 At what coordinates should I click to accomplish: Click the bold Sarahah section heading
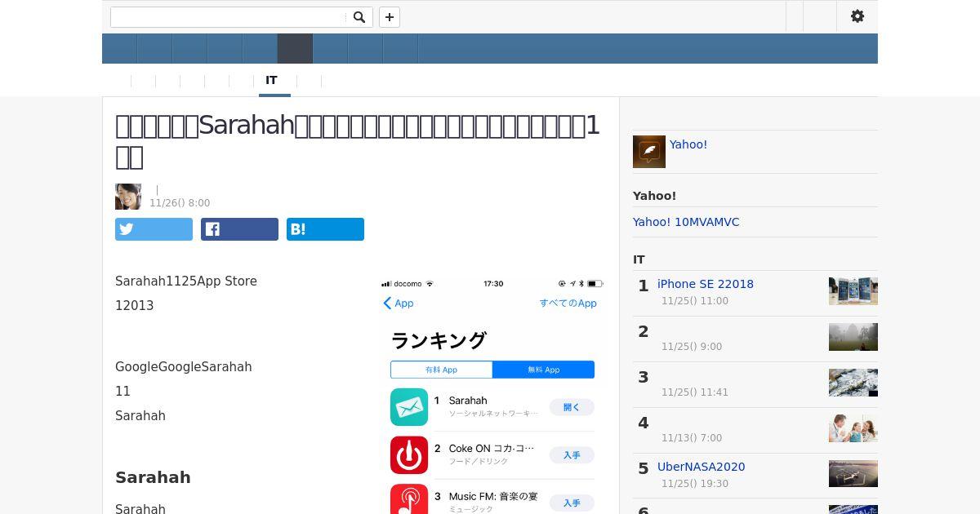click(153, 477)
